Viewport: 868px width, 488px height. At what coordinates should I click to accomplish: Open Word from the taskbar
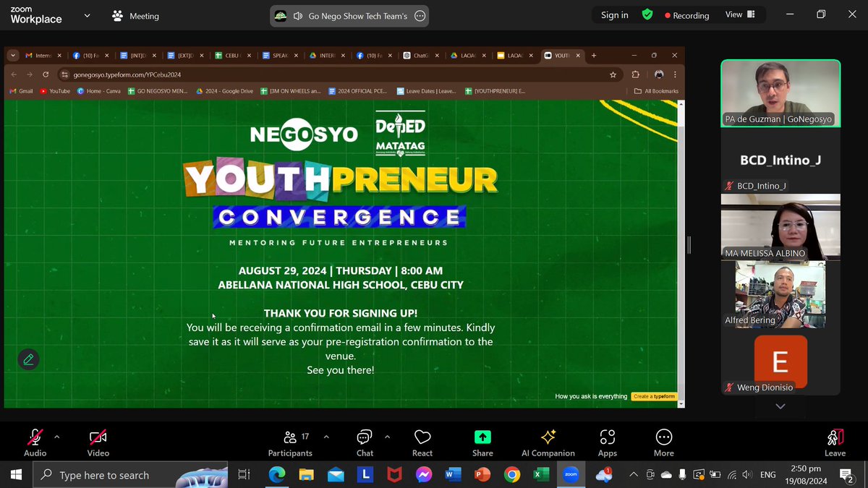pyautogui.click(x=454, y=475)
